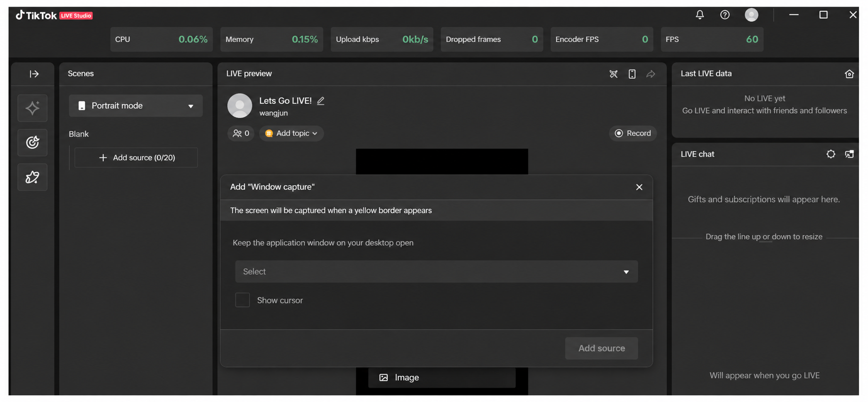Minimize the LIVE Studio window

794,15
